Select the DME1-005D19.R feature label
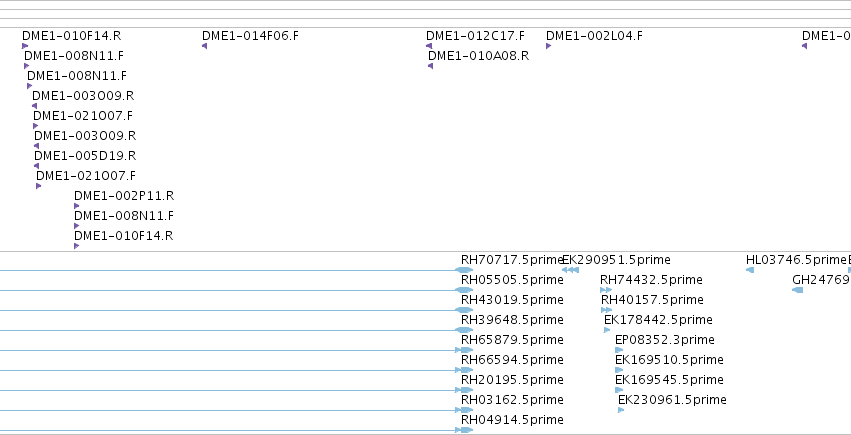Image resolution: width=851 pixels, height=435 pixels. (x=85, y=156)
